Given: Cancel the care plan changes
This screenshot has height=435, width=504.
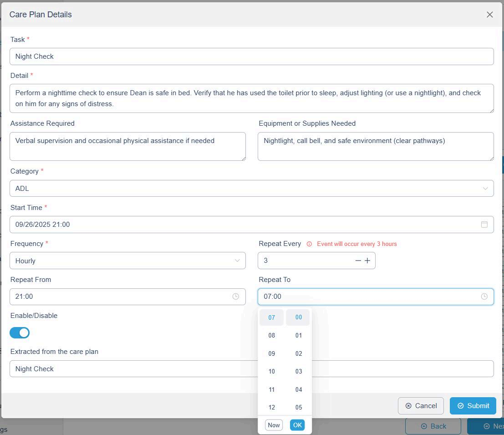Looking at the screenshot, I should [x=421, y=406].
